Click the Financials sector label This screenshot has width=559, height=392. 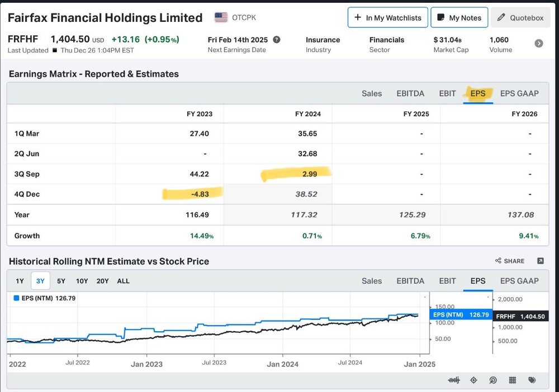tap(387, 40)
